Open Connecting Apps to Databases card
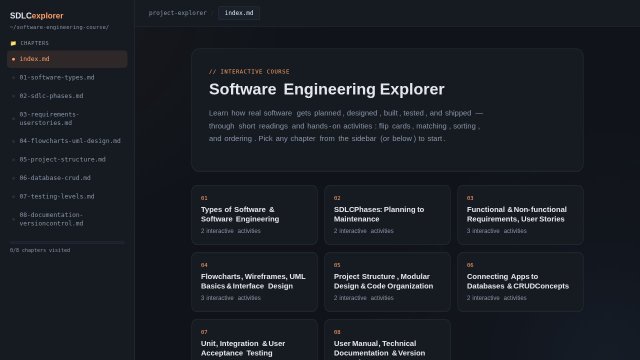The height and width of the screenshot is (360, 640). click(520, 282)
